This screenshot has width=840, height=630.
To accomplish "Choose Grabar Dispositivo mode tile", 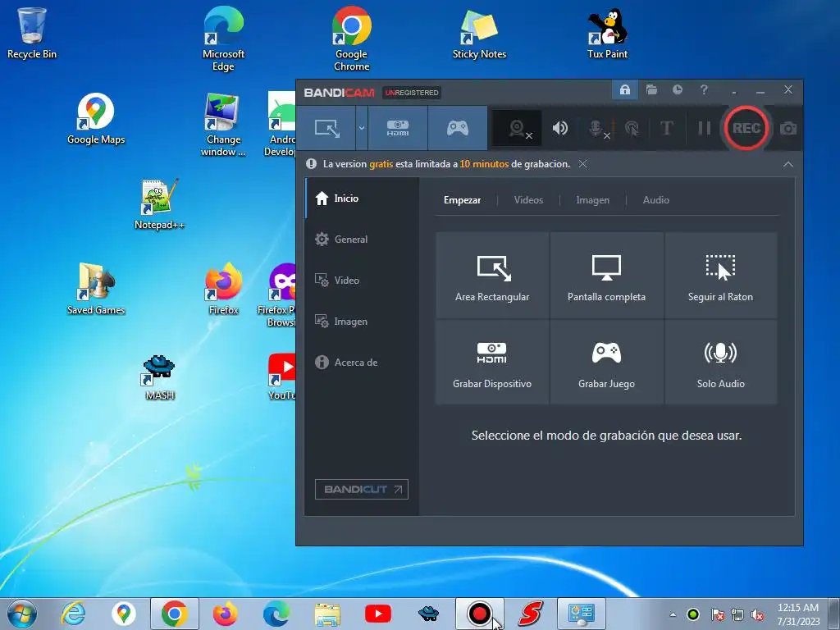I will coord(492,362).
